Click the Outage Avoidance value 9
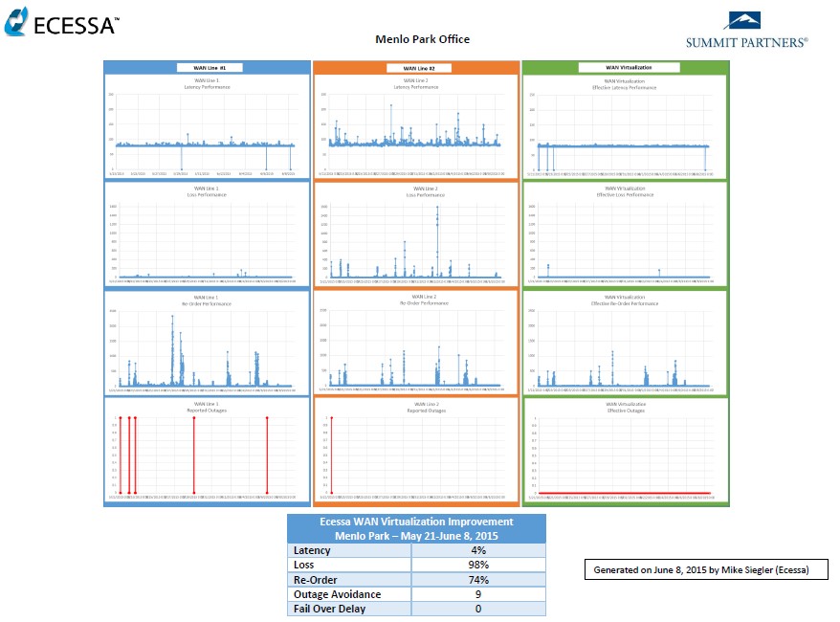This screenshot has width=840, height=622. coord(478,594)
